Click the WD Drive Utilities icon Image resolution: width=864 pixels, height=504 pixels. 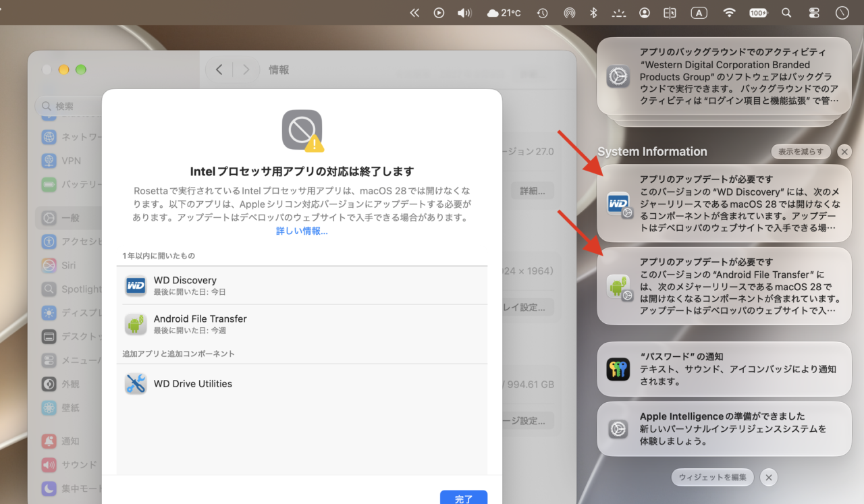[x=136, y=384]
